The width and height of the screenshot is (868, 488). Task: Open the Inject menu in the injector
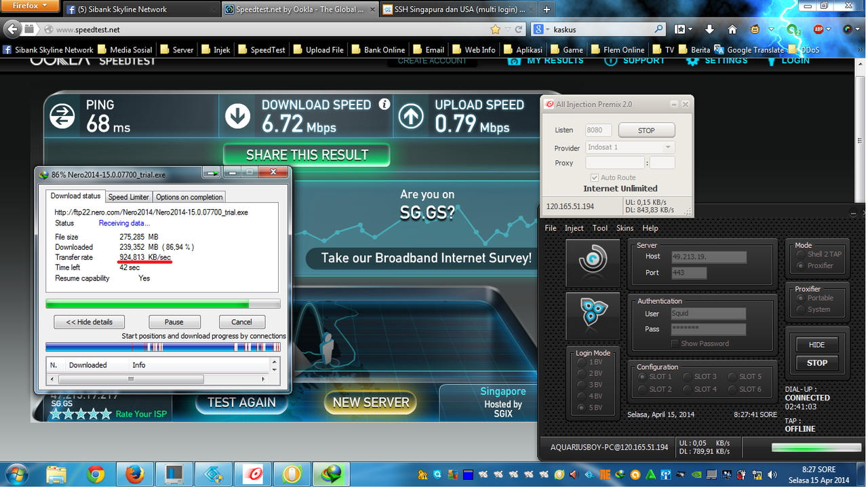(574, 228)
